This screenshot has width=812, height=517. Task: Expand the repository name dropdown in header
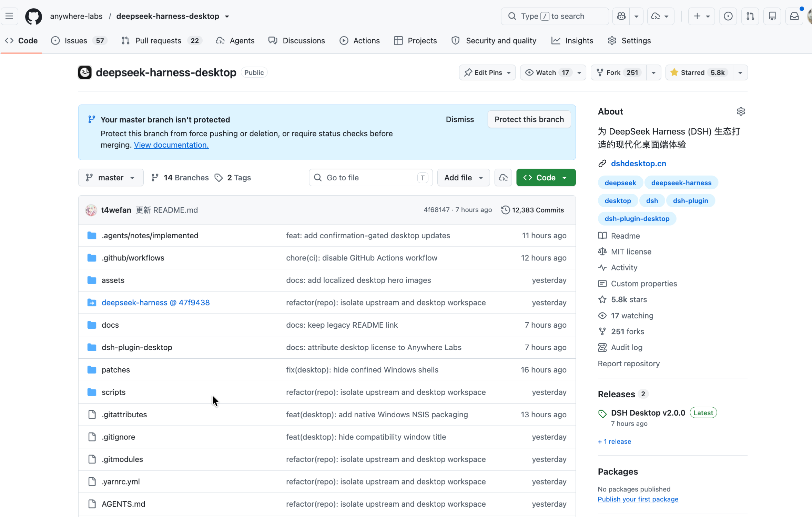227,17
